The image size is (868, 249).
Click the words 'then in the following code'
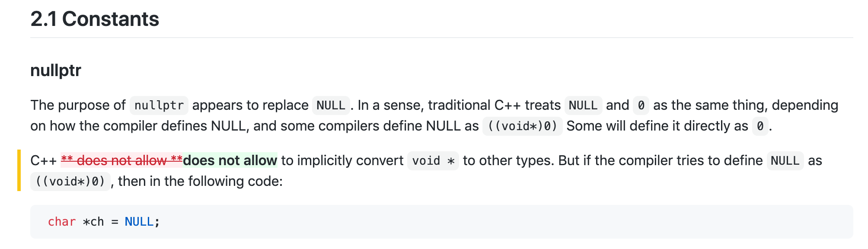pyautogui.click(x=199, y=181)
